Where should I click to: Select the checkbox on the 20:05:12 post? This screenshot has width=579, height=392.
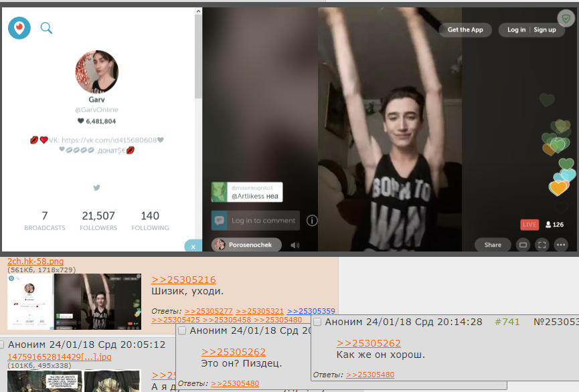pos(2,345)
